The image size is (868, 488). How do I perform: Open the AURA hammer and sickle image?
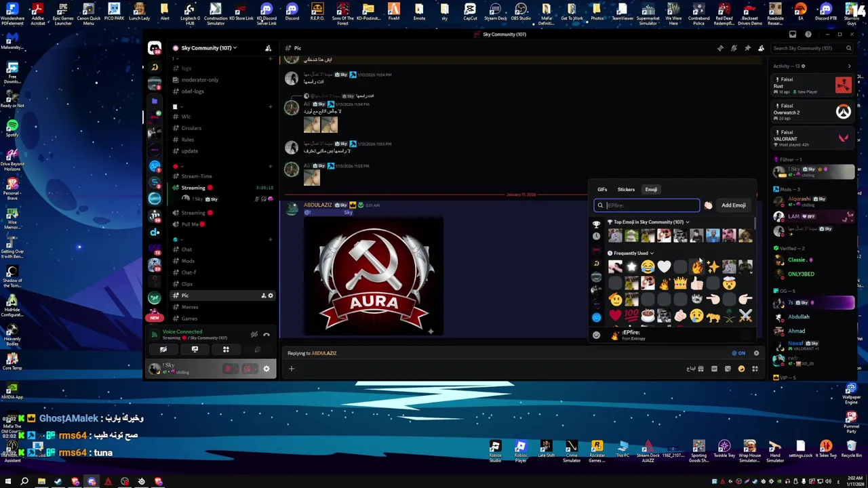(x=374, y=277)
